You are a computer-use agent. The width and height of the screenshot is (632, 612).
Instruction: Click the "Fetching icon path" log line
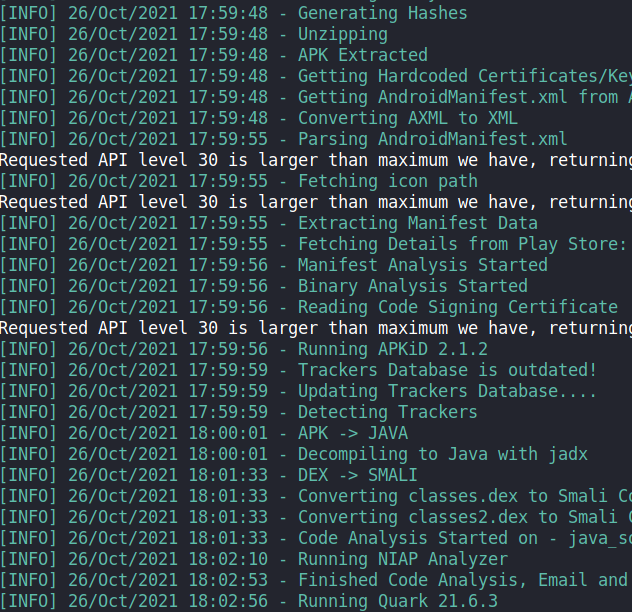point(387,181)
